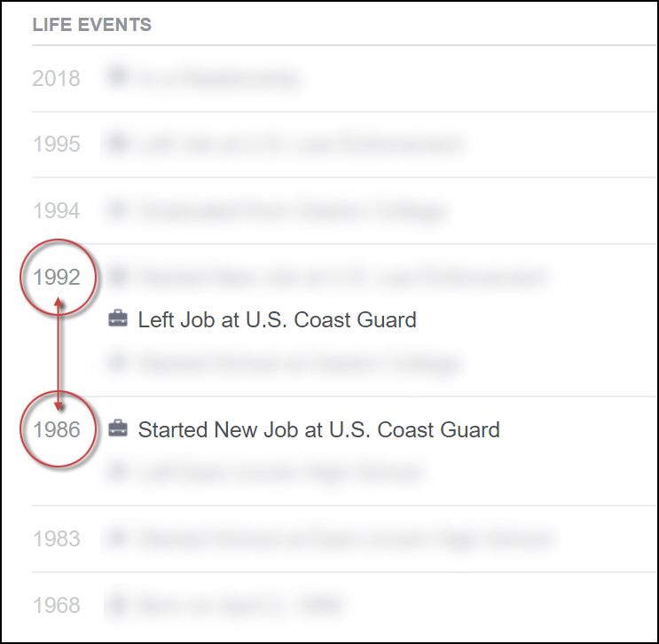Image resolution: width=659 pixels, height=644 pixels.
Task: Click the blurred icon directly below Started New Job
Action: 116,473
